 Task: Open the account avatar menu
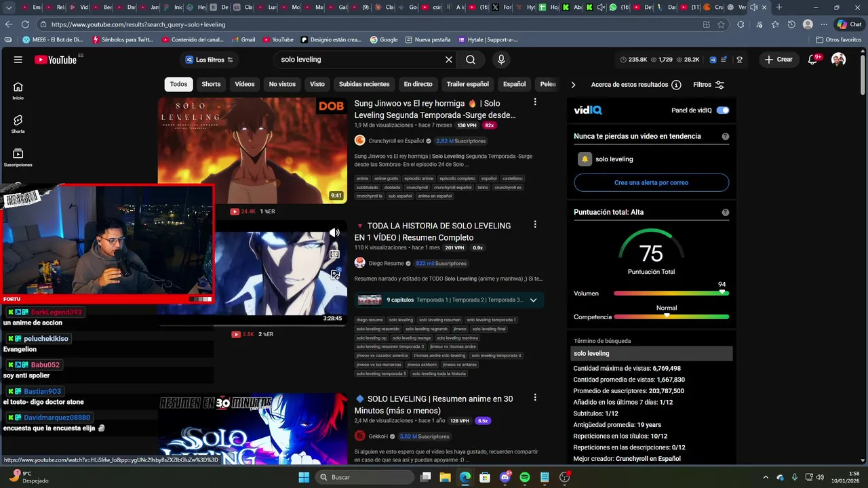(839, 60)
